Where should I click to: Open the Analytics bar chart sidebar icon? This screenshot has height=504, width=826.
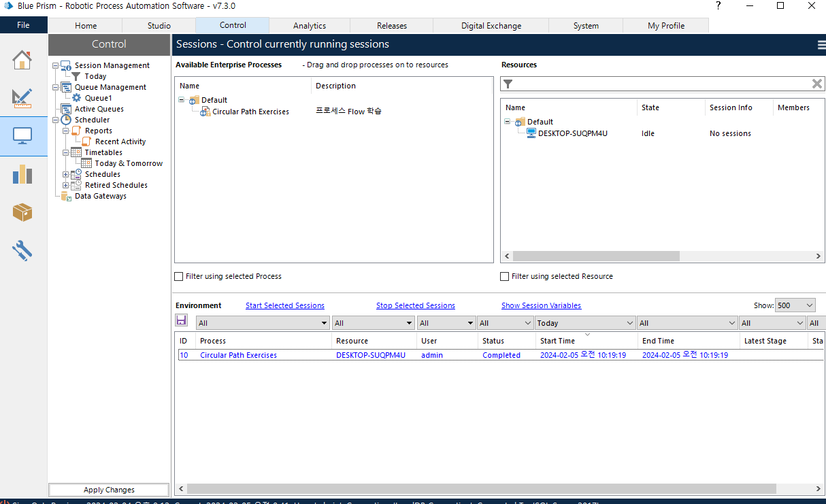22,174
